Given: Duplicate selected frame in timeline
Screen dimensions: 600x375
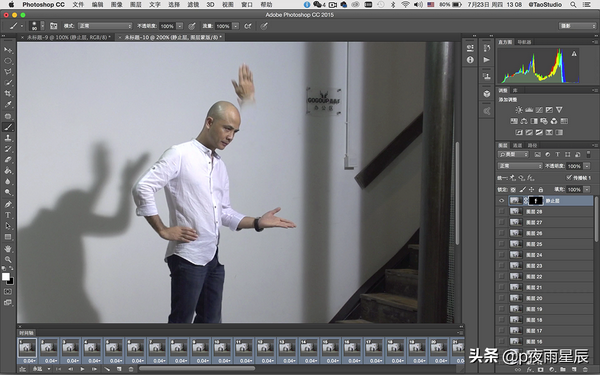Looking at the screenshot, I should (119, 369).
